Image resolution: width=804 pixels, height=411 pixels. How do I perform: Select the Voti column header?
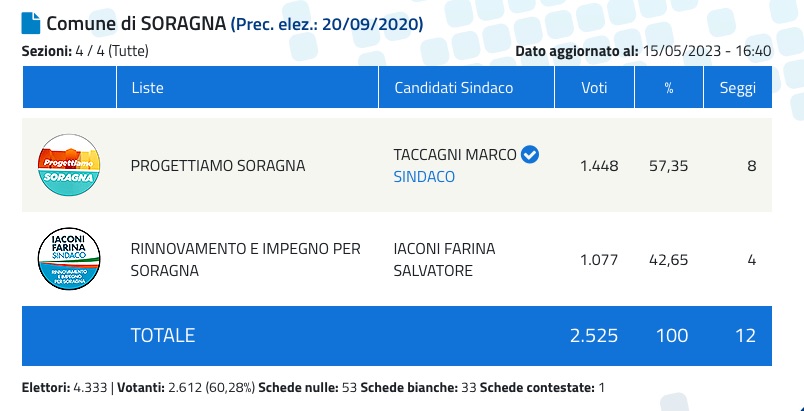coord(595,87)
